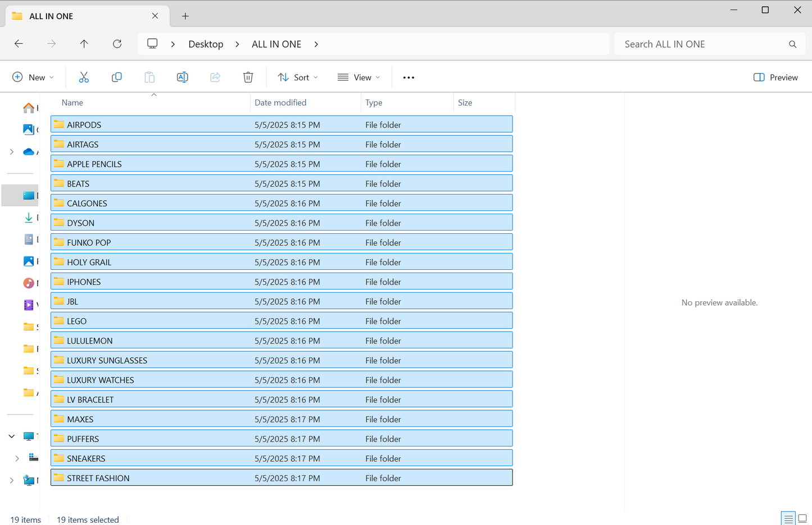812x525 pixels.
Task: Open Gallery in navigation pane
Action: (29, 129)
